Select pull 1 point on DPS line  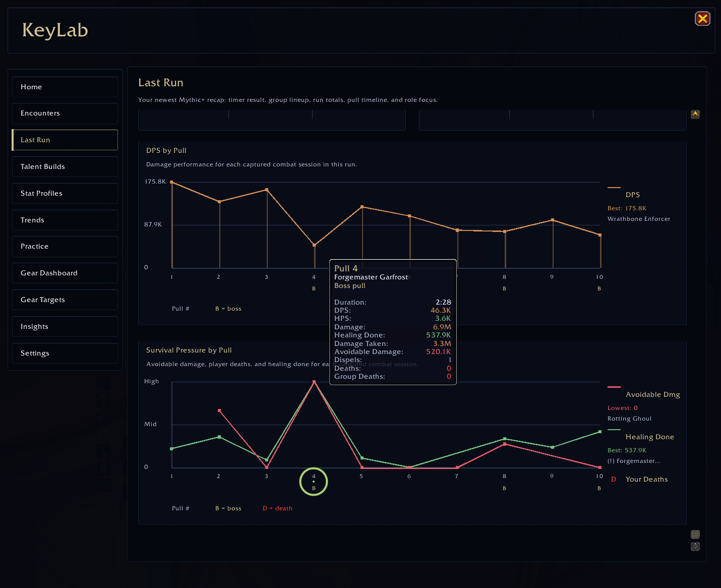[x=172, y=182]
